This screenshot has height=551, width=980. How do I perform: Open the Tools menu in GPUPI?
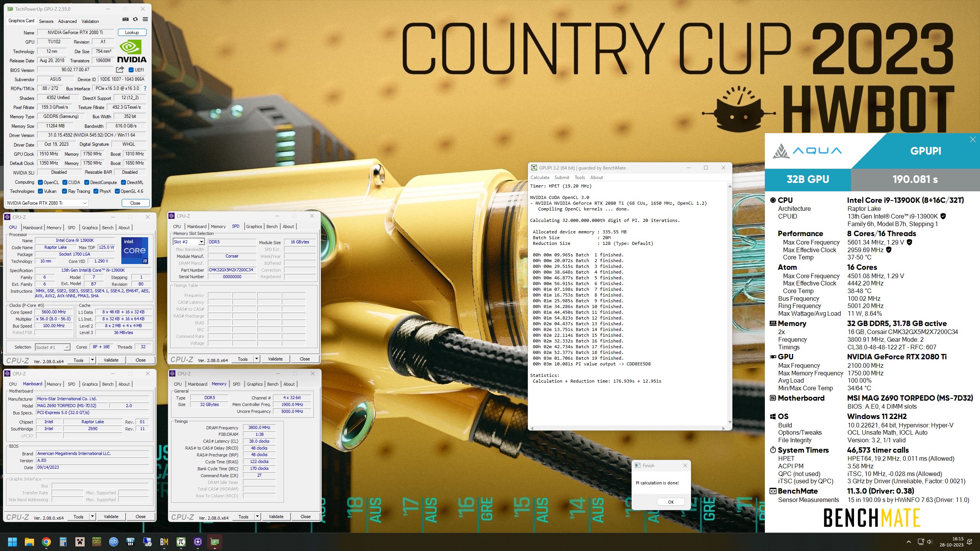(x=580, y=178)
